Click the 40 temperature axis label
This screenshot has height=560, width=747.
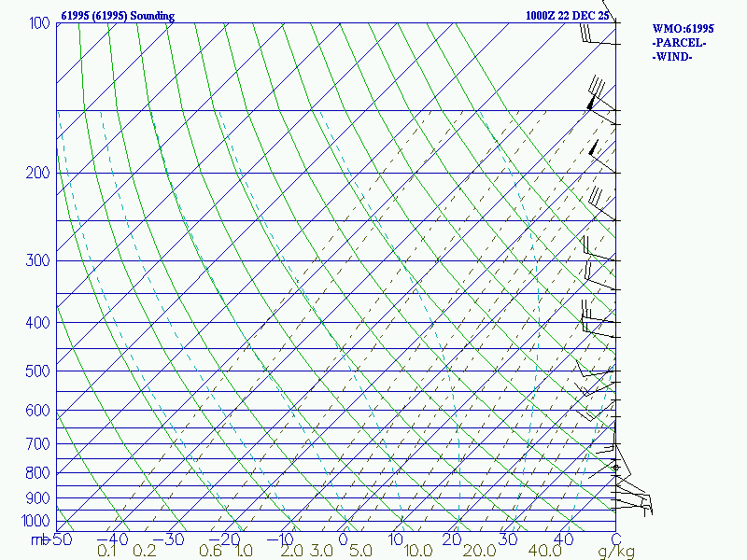pos(563,539)
